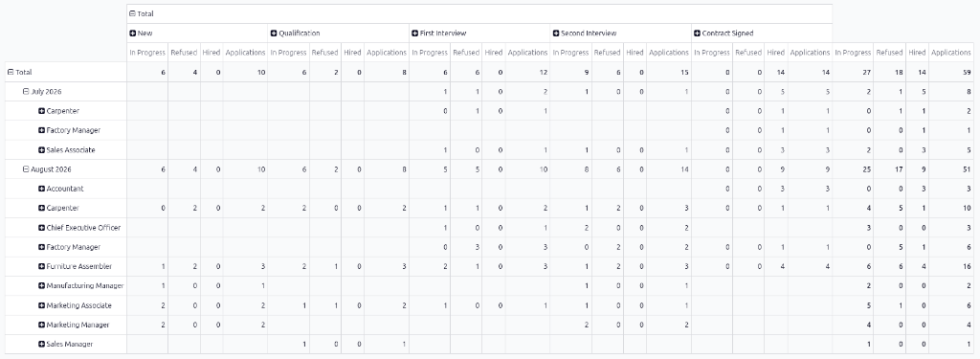This screenshot has height=359, width=980.
Task: Expand Contract Signed column plus icon
Action: click(x=698, y=34)
